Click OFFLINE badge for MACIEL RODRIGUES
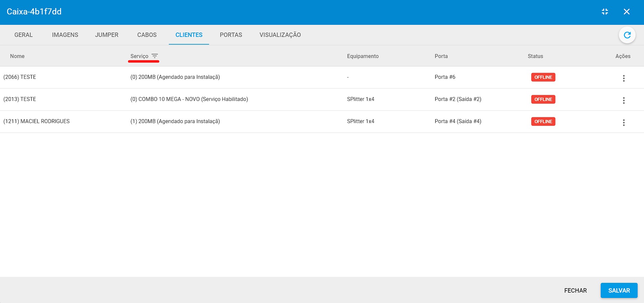This screenshot has height=303, width=644. (x=543, y=121)
